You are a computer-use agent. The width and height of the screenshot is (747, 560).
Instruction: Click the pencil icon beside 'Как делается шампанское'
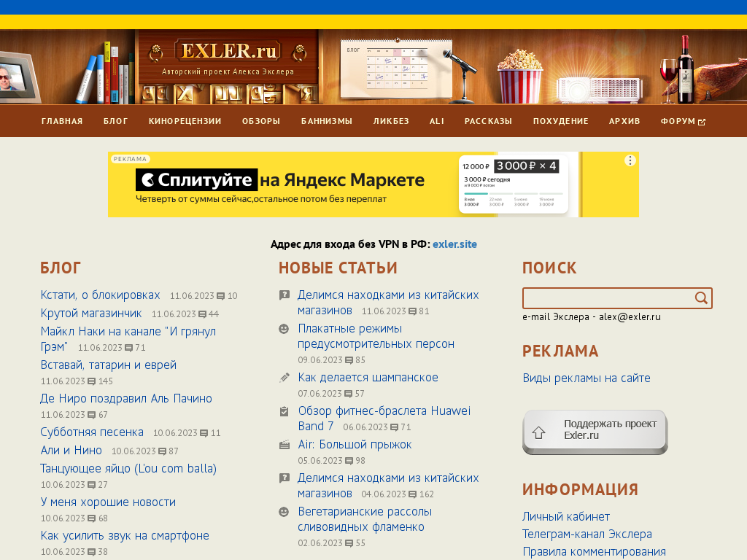pyautogui.click(x=284, y=378)
